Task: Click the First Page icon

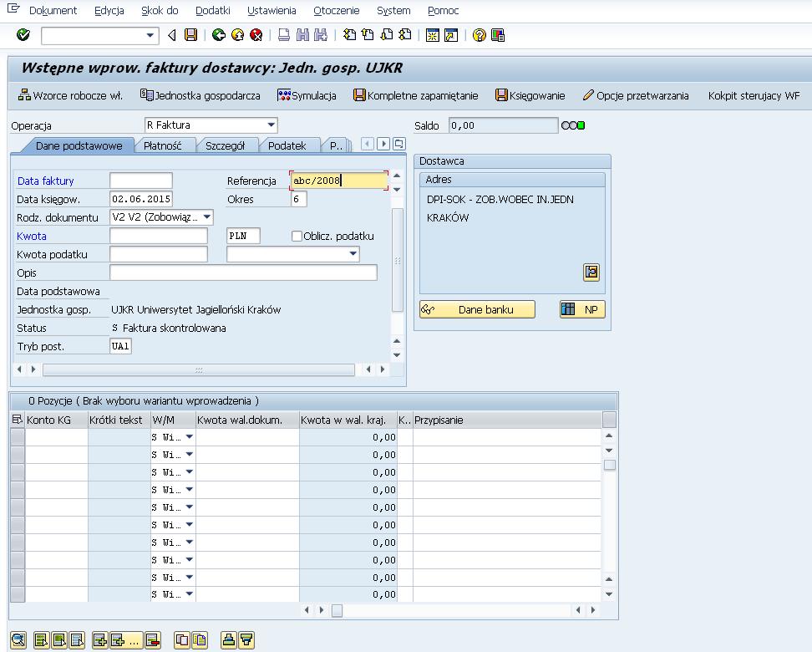Action: tap(349, 35)
